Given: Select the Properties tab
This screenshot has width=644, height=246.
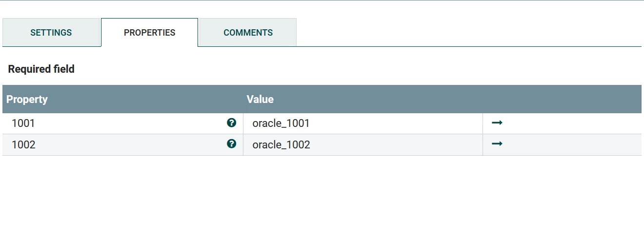Looking at the screenshot, I should [150, 33].
